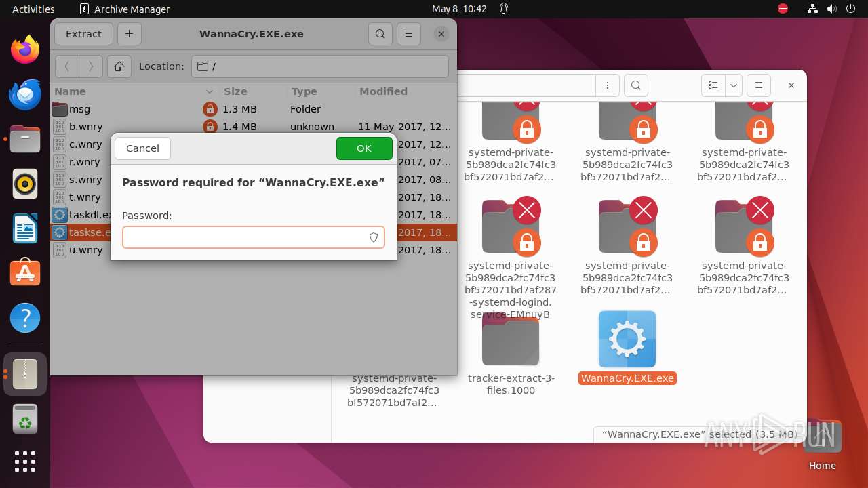
Task: Click OK in the password dialog
Action: click(364, 148)
